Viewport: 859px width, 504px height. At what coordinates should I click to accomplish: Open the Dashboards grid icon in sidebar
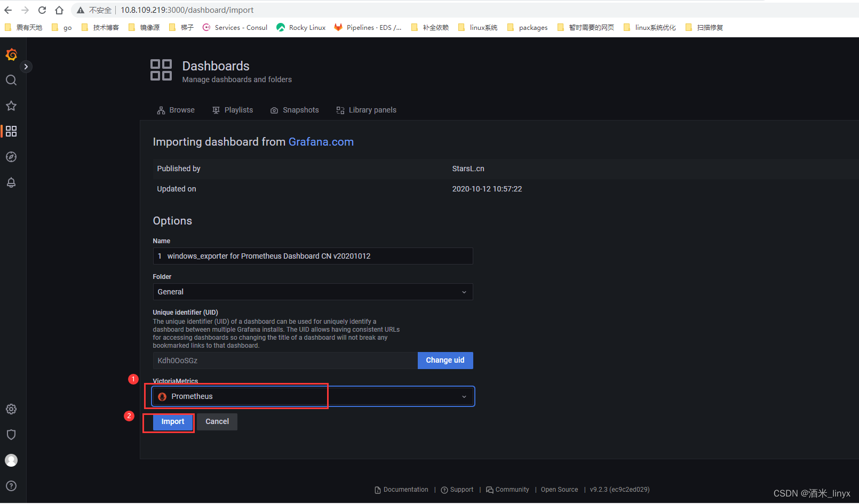pos(11,131)
